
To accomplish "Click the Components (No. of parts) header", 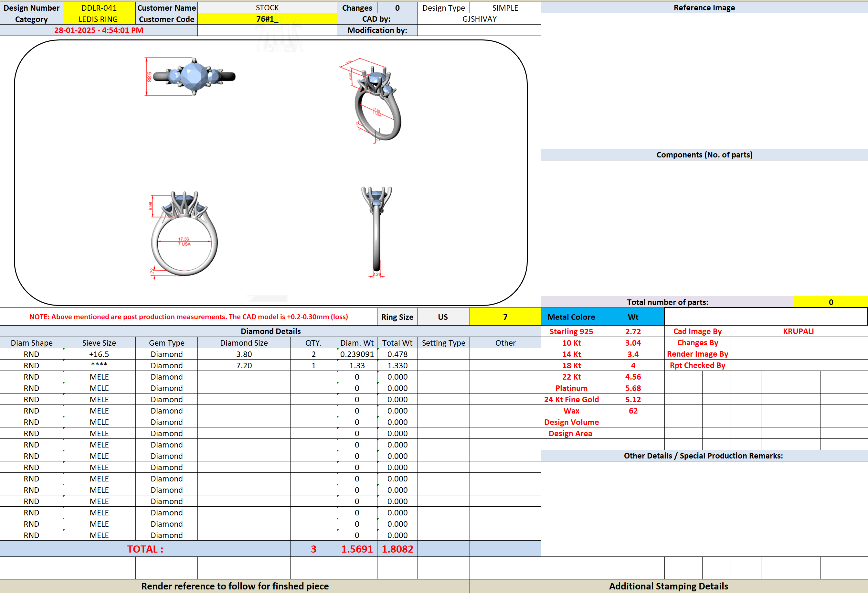I will [x=704, y=155].
